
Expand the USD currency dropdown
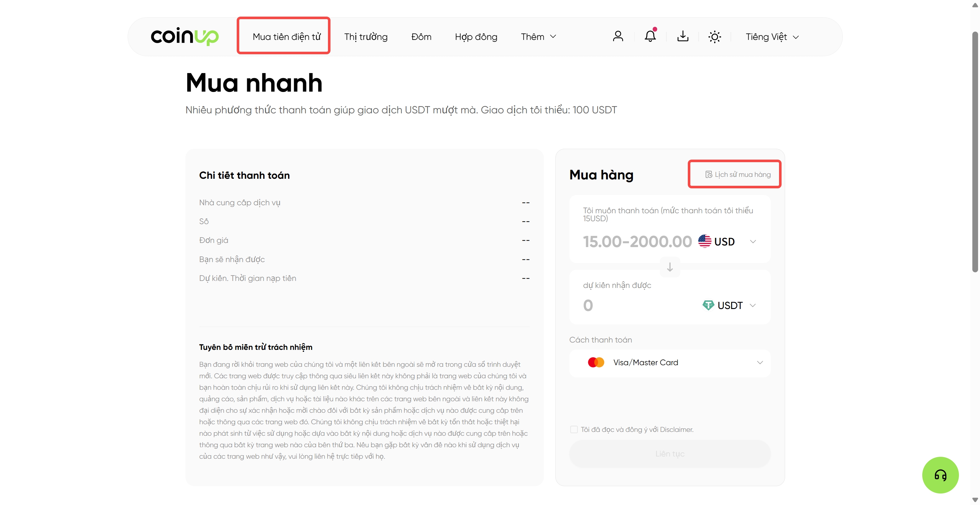coord(727,242)
